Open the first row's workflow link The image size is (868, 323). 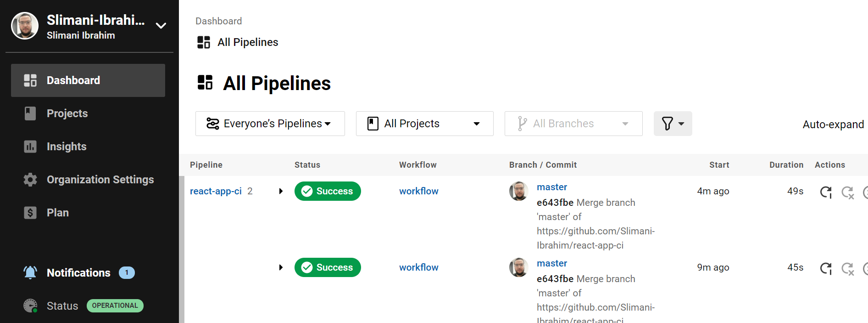pos(418,191)
